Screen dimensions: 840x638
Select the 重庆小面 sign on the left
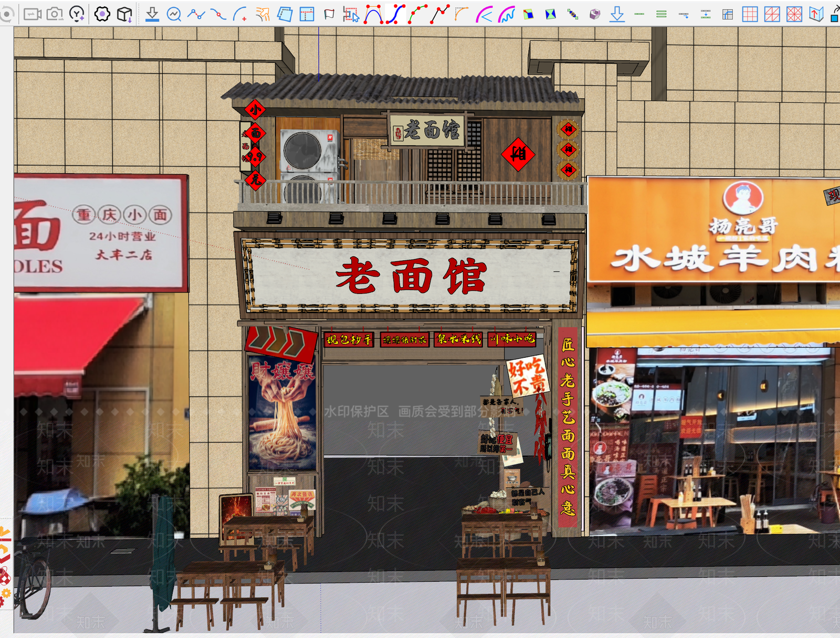tap(101, 233)
